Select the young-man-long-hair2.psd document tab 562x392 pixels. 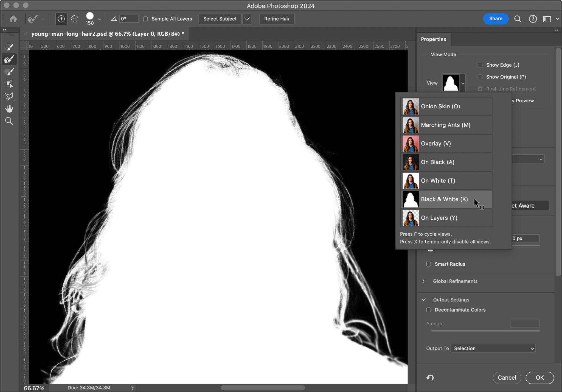pos(107,33)
